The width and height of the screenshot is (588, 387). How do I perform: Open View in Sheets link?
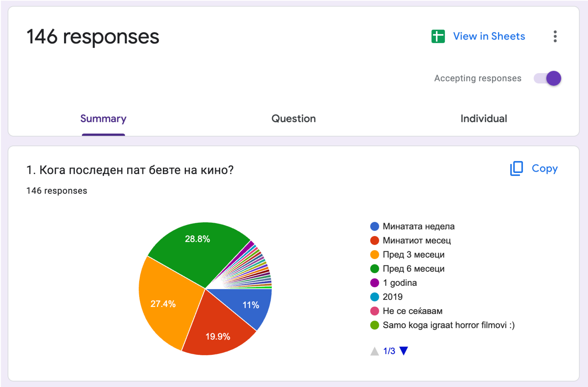(x=489, y=36)
